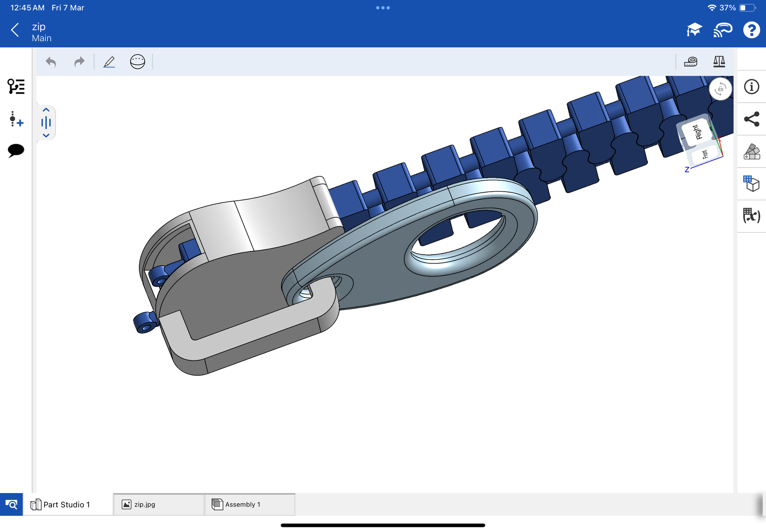Viewport: 766px width, 532px height.
Task: Go back using the back chevron
Action: click(15, 30)
